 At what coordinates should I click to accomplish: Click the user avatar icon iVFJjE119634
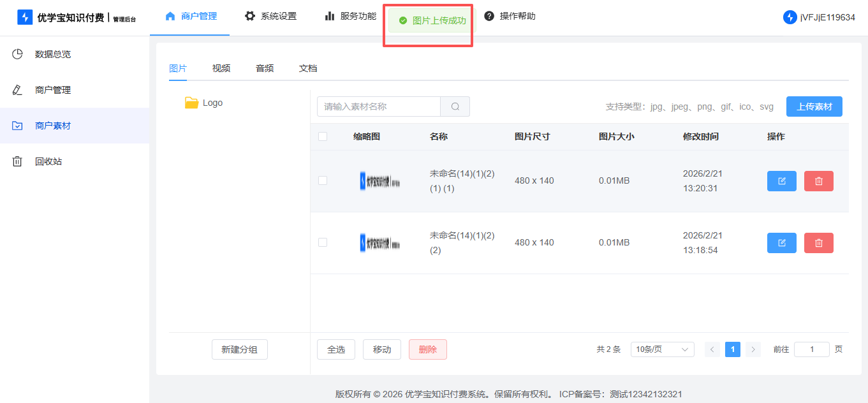coord(790,17)
